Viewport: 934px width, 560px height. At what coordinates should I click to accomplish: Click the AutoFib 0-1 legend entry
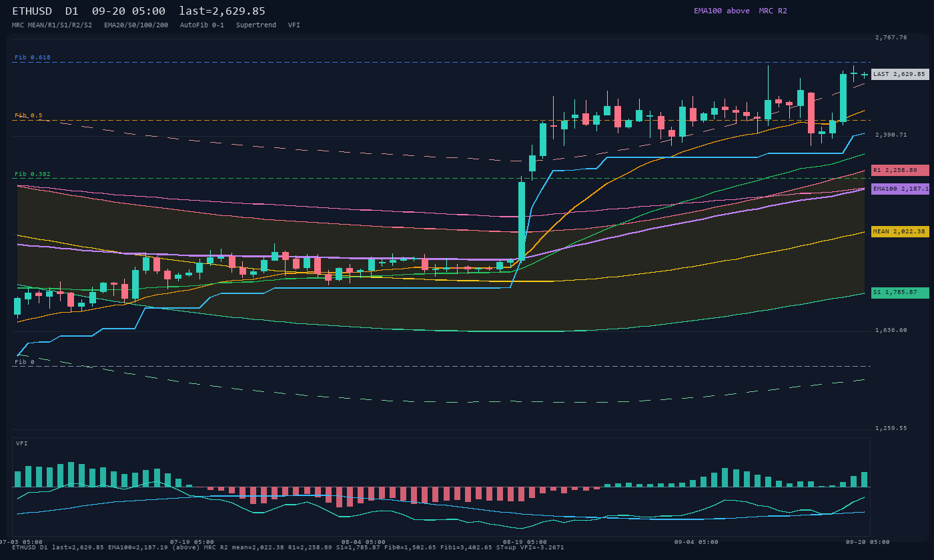(202, 25)
